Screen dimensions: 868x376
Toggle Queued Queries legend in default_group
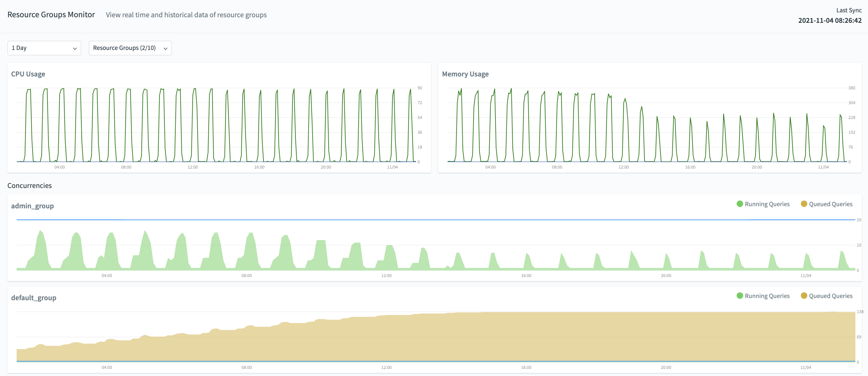coord(827,296)
